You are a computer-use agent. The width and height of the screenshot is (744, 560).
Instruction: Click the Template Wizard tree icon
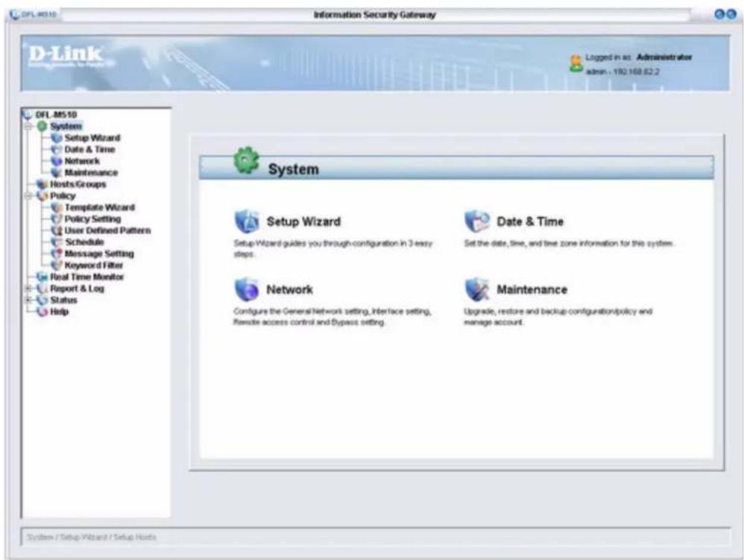(x=57, y=207)
